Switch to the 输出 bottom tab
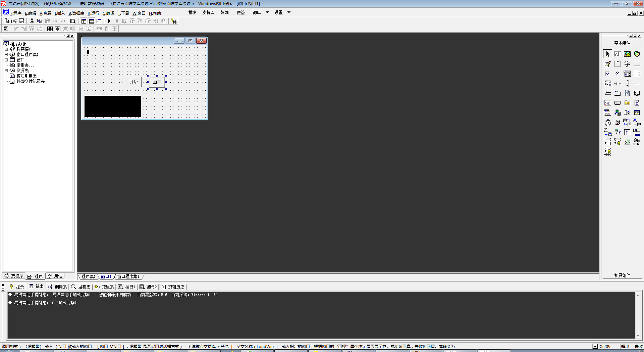 (36, 287)
